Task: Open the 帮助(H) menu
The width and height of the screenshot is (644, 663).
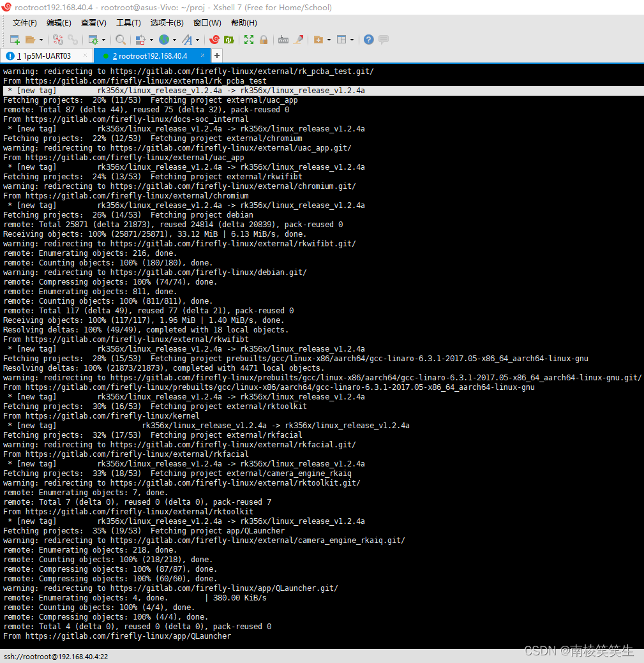Action: tap(244, 23)
